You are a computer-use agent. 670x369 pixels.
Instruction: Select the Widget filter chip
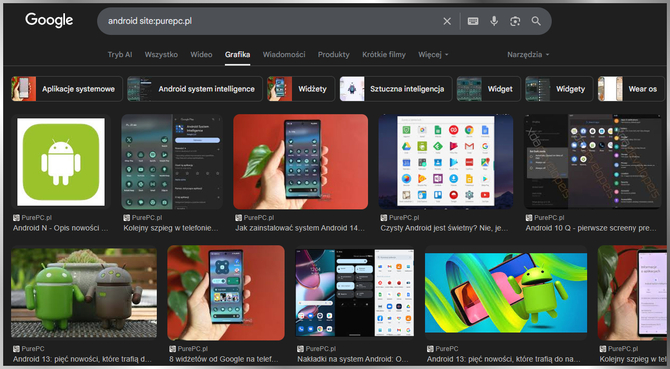click(488, 89)
